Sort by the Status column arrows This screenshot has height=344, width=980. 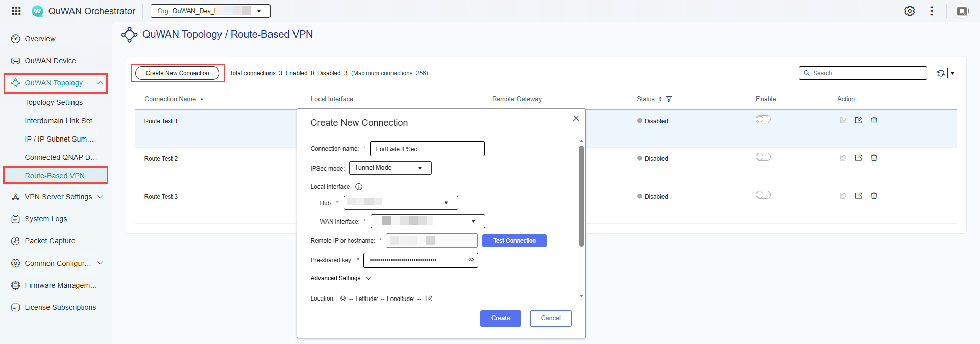[x=660, y=99]
